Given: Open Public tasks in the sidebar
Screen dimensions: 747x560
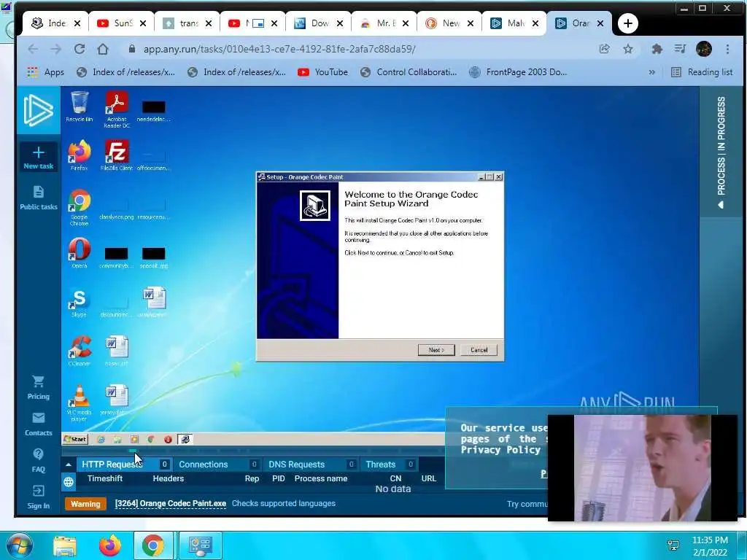Looking at the screenshot, I should (x=39, y=198).
